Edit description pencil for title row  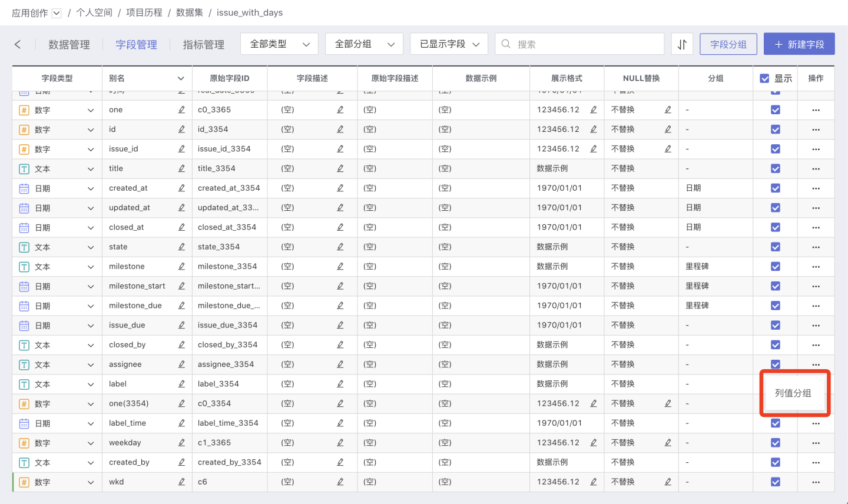(340, 168)
